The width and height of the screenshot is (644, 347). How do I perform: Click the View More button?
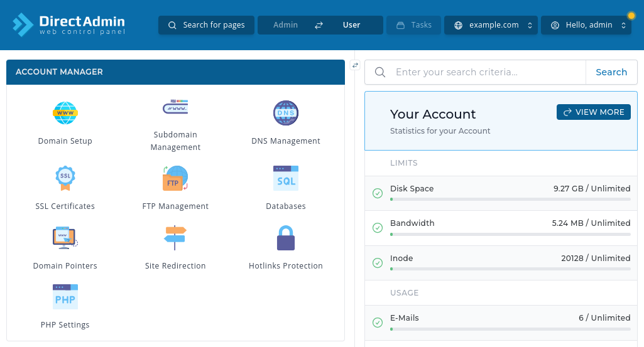point(593,112)
